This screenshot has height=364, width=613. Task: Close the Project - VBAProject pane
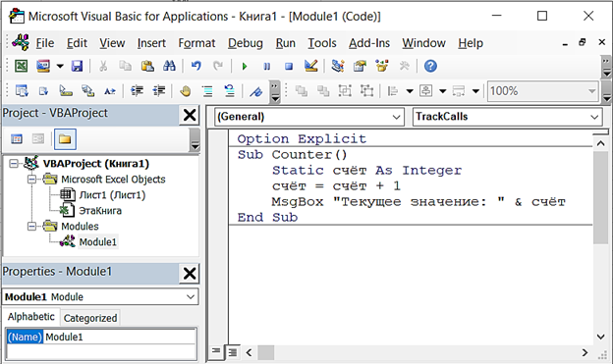190,115
